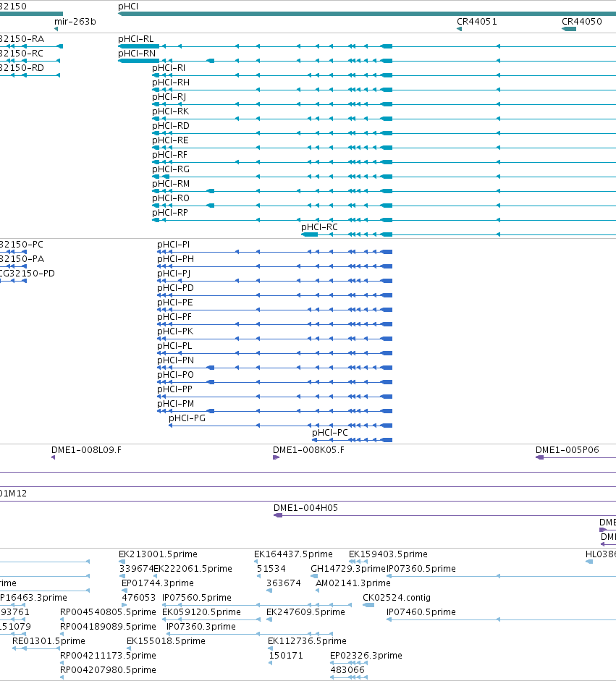Click protein label pHCl-PE
This screenshot has height=681, width=616.
click(175, 303)
